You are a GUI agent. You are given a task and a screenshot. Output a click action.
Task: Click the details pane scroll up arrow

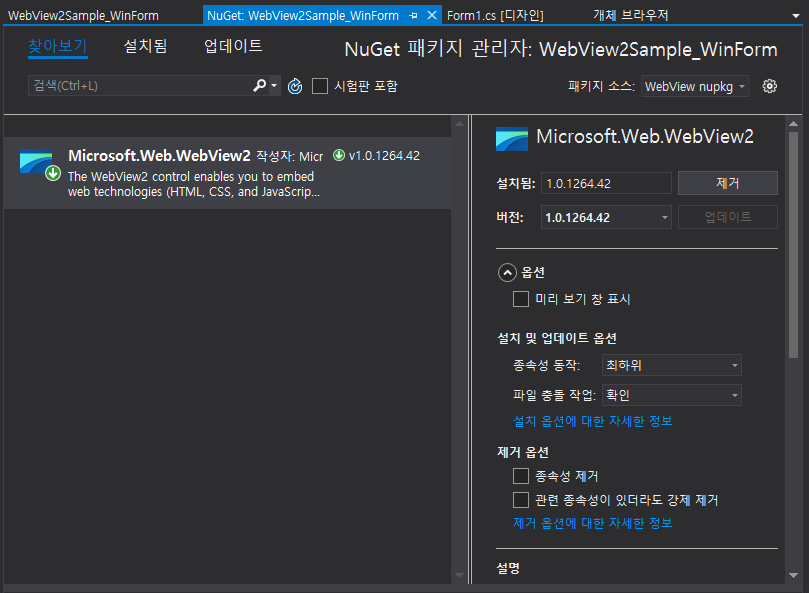point(793,124)
